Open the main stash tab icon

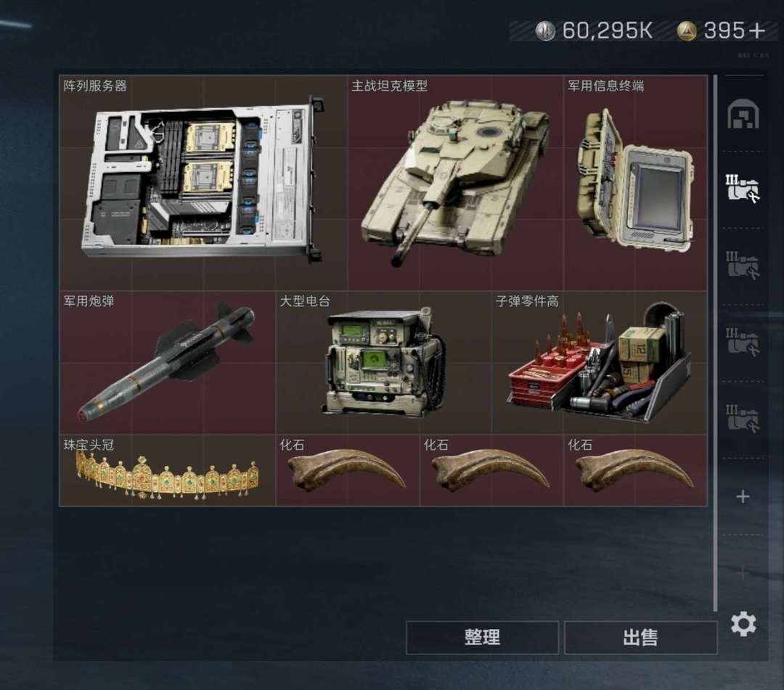coord(743,114)
